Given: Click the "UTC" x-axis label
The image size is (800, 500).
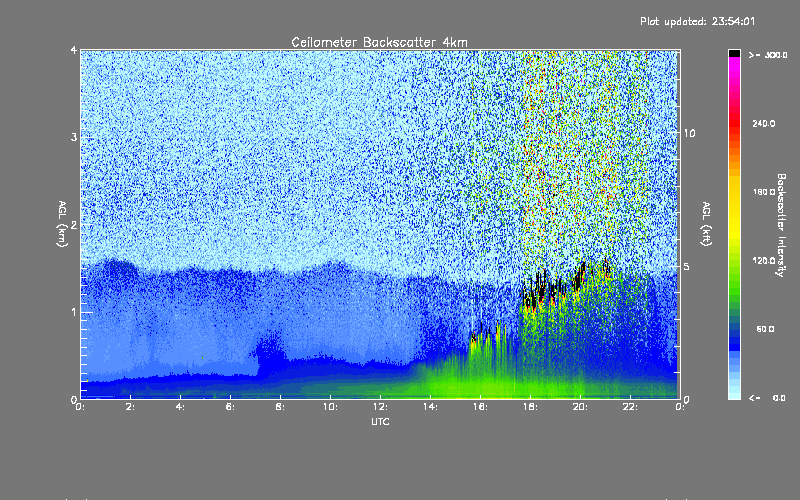Looking at the screenshot, I should coord(380,421).
